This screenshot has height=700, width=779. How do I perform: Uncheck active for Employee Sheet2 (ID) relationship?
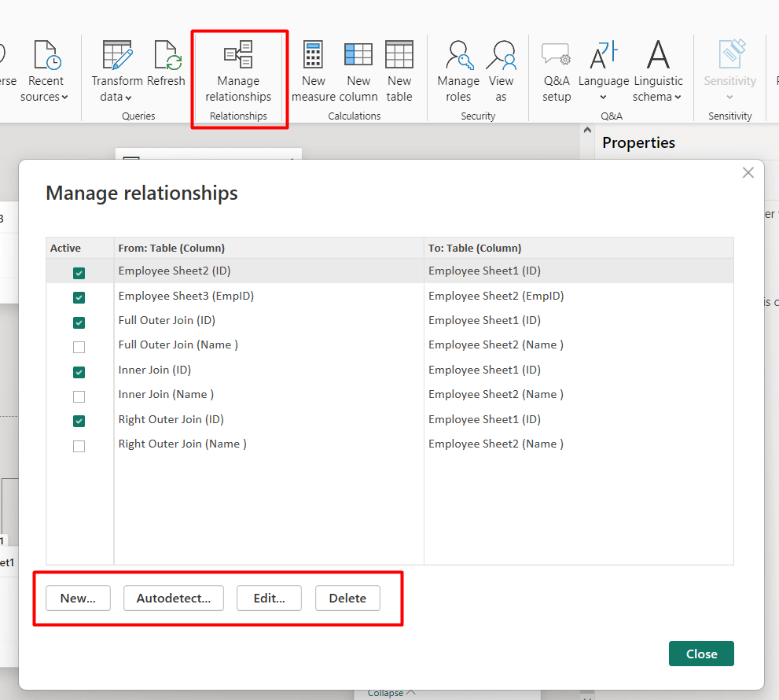[79, 273]
